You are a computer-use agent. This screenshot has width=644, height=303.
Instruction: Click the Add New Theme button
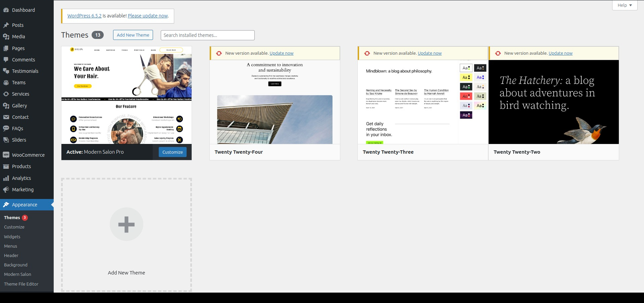coord(133,35)
